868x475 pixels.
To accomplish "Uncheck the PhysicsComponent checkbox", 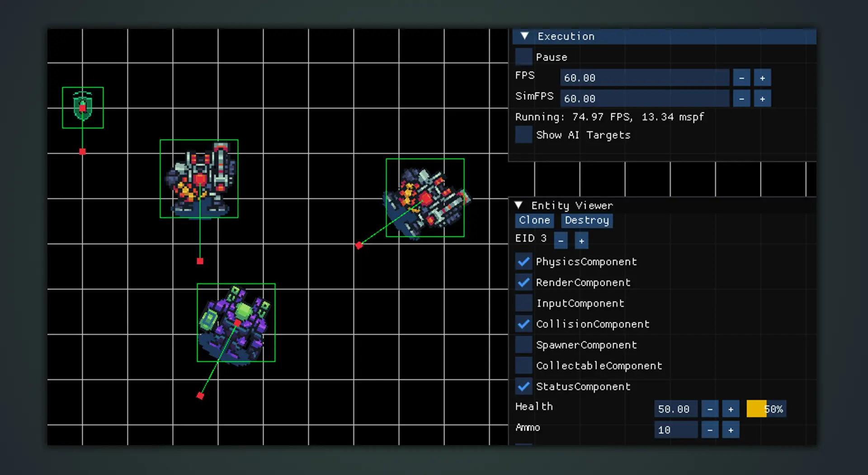I will (x=524, y=261).
